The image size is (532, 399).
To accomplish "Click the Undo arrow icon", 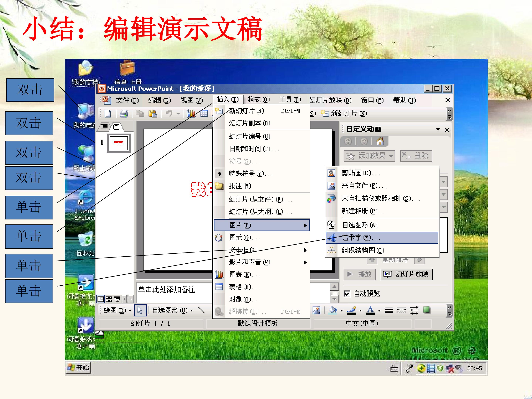I will 169,113.
